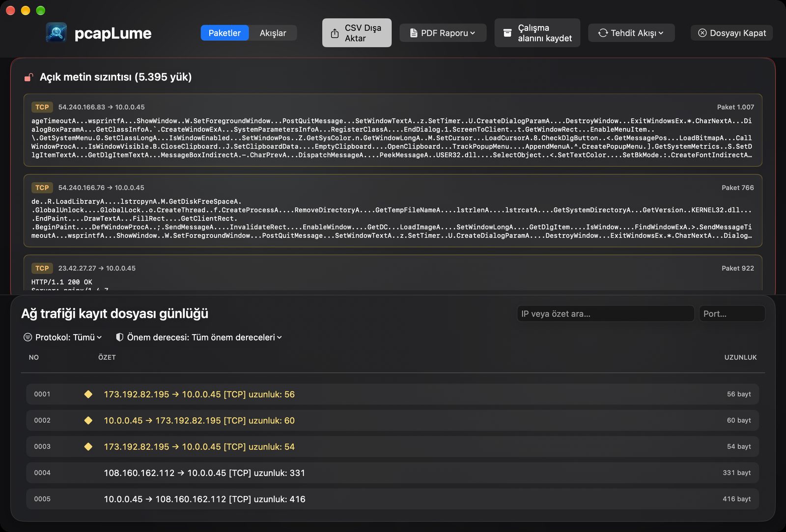Viewport: 786px width, 532px height.
Task: Focus the Port filter field
Action: (x=732, y=313)
